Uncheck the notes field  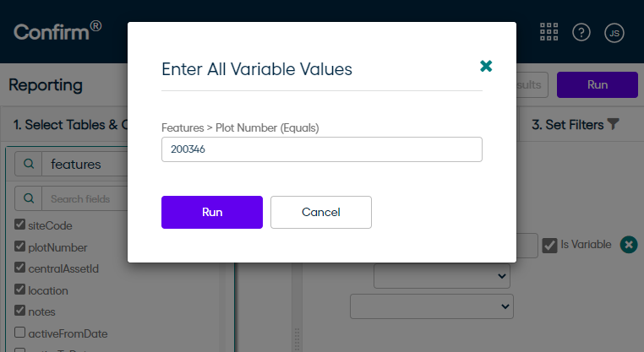(19, 311)
